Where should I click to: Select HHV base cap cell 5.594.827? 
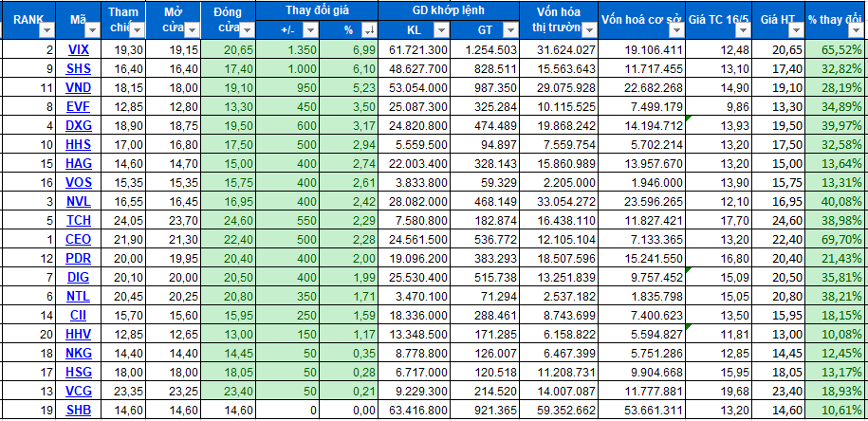pos(642,334)
